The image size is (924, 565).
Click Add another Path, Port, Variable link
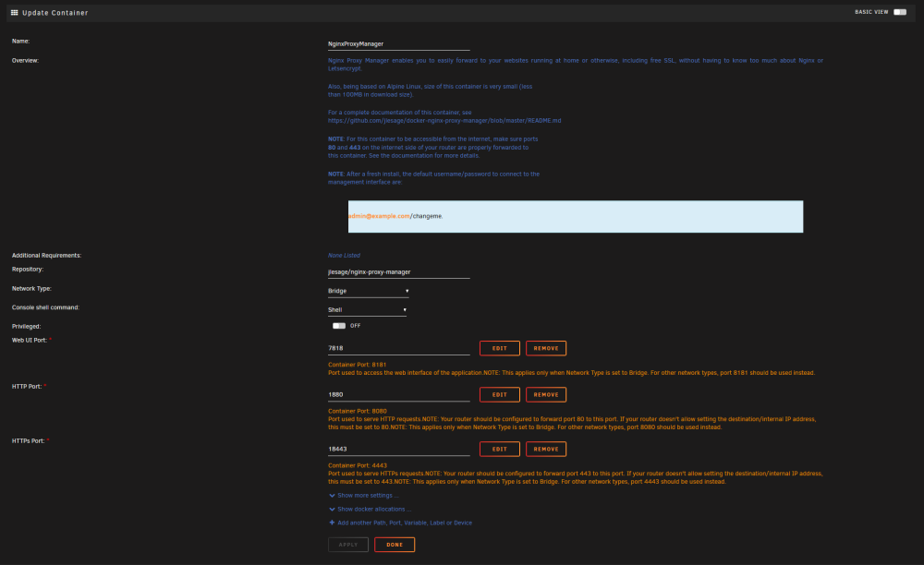coord(405,523)
